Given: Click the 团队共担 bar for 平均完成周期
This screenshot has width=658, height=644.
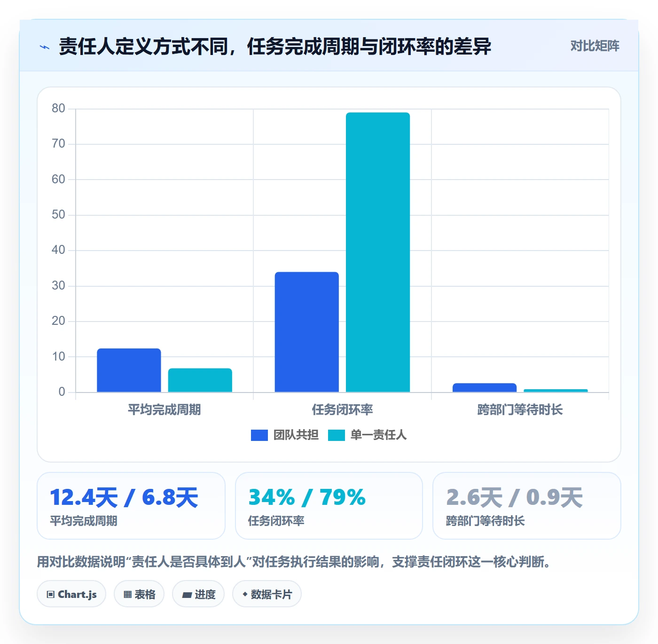Looking at the screenshot, I should [129, 370].
